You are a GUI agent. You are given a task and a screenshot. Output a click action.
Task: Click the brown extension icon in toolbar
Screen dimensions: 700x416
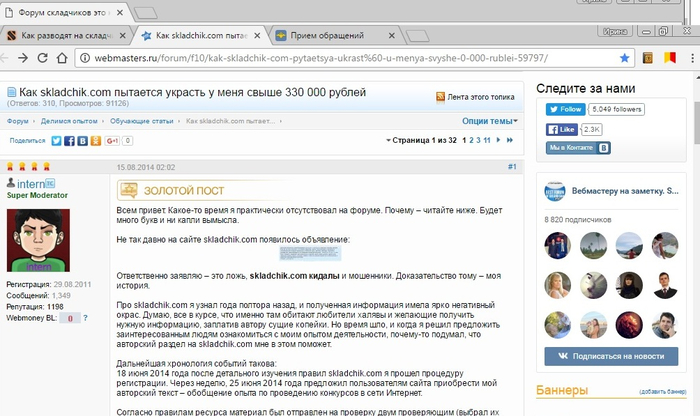(x=647, y=58)
